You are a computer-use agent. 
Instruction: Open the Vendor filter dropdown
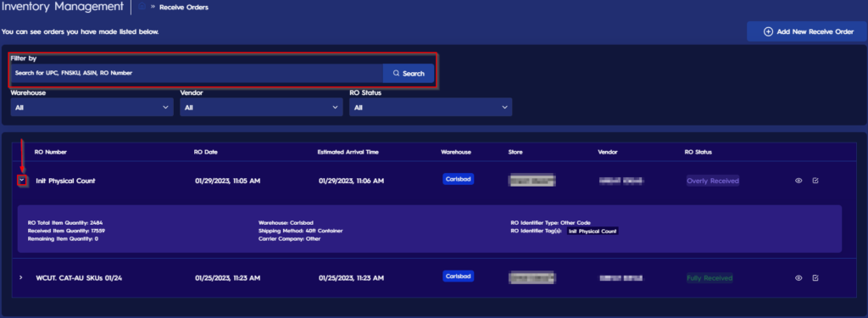tap(261, 108)
